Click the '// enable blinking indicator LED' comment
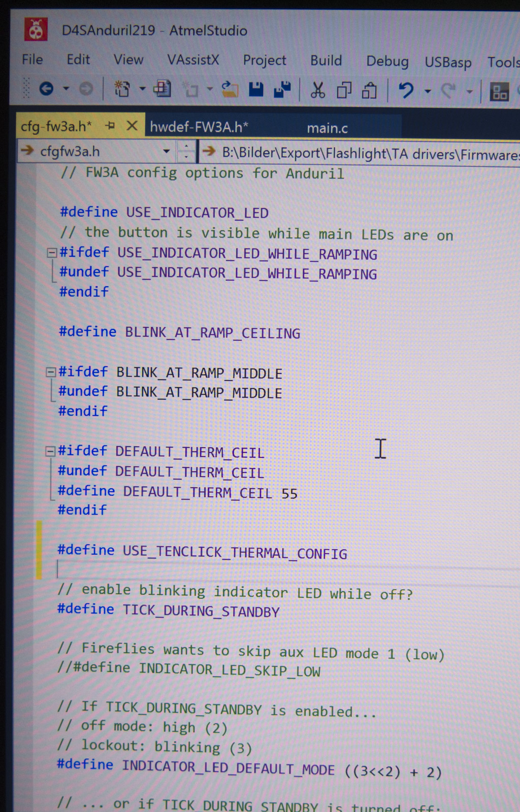Viewport: 520px width, 812px height. (x=235, y=591)
